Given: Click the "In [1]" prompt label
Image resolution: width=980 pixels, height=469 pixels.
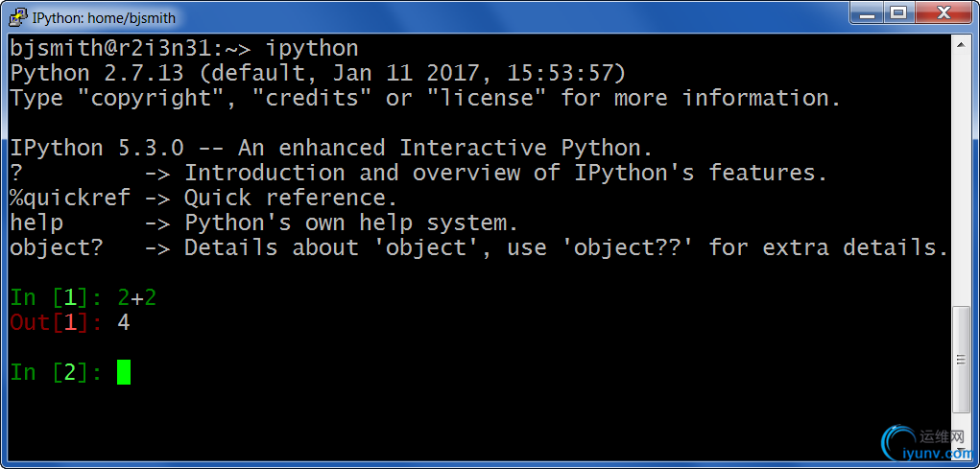Looking at the screenshot, I should coord(50,297).
